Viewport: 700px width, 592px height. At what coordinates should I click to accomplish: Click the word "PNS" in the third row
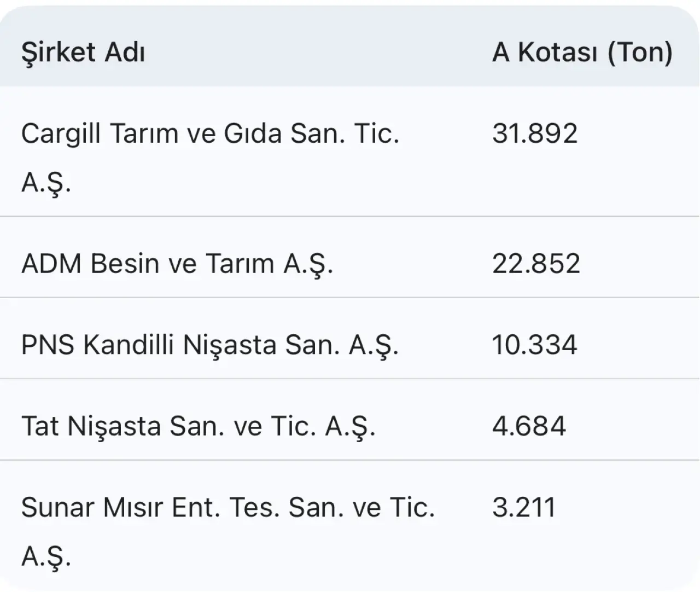(48, 345)
